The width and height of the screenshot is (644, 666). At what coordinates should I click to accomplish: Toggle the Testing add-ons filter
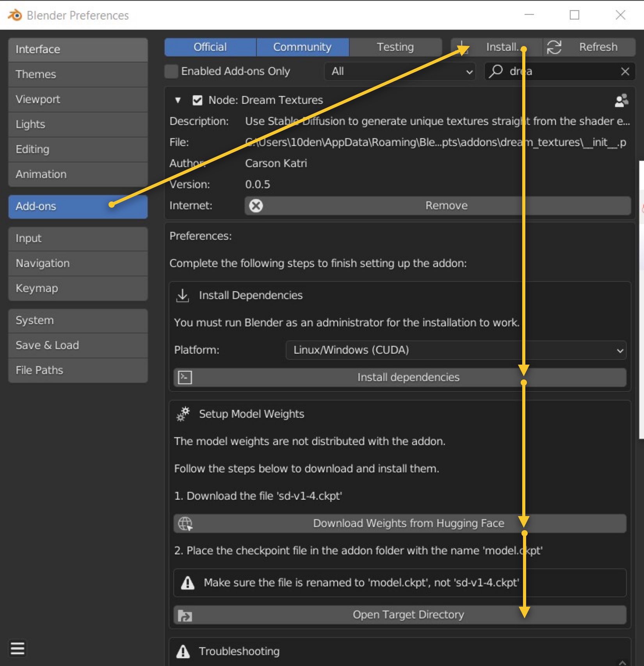(x=395, y=47)
